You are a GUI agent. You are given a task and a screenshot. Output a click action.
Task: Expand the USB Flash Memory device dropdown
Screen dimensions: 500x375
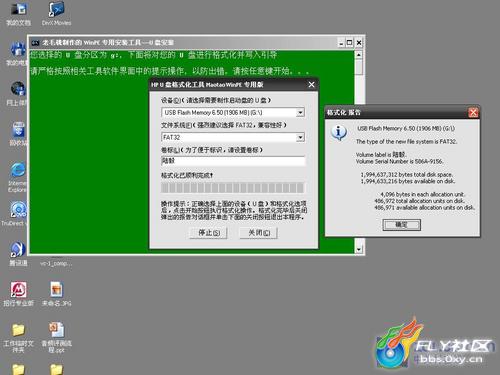[x=300, y=113]
